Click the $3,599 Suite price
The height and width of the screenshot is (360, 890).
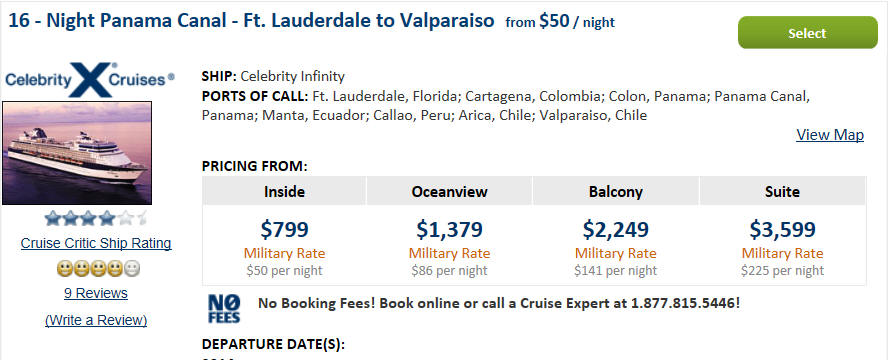(x=783, y=229)
